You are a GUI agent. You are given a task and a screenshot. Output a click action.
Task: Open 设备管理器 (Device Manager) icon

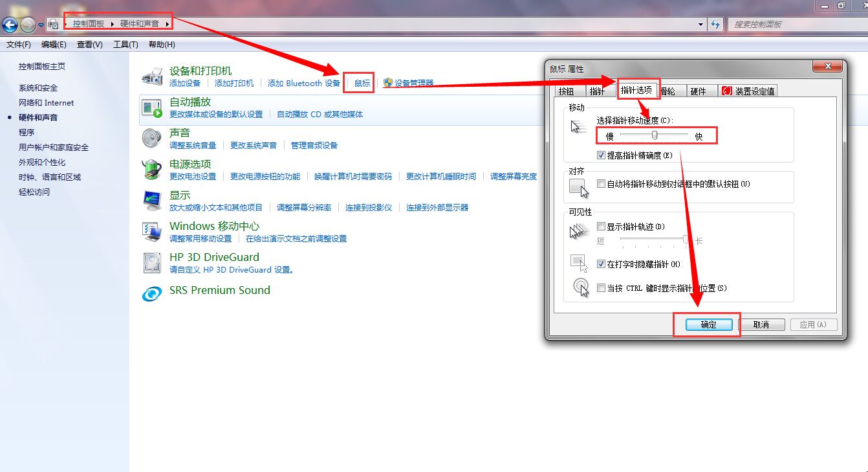(x=389, y=83)
